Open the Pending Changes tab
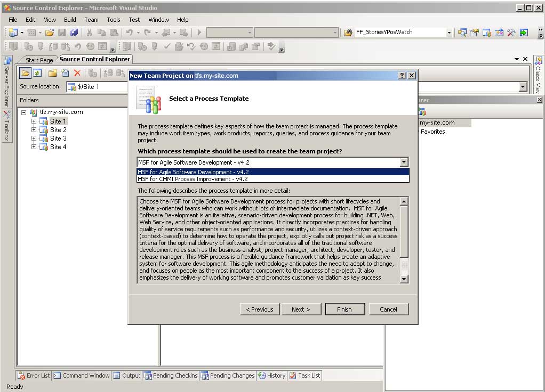 click(228, 375)
